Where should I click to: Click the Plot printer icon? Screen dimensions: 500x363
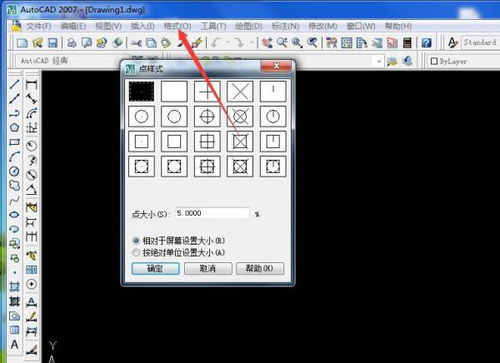[x=71, y=43]
